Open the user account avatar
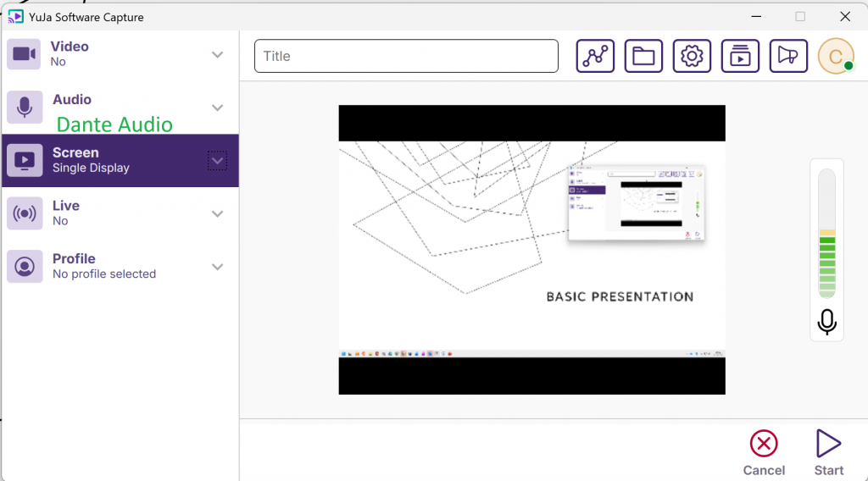The width and height of the screenshot is (868, 481). pyautogui.click(x=835, y=57)
